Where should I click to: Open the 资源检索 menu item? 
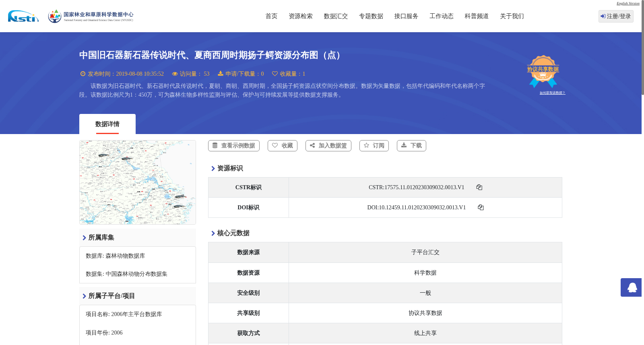pyautogui.click(x=301, y=16)
